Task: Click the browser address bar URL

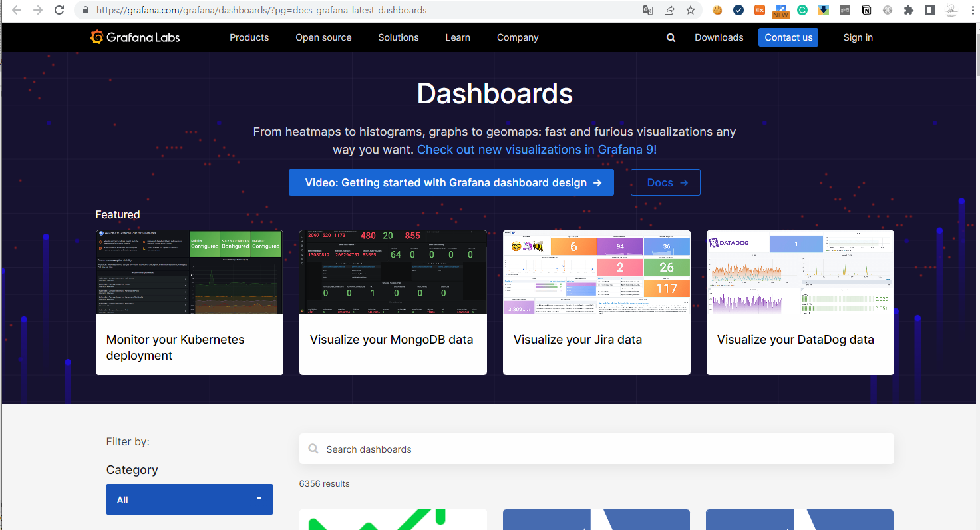Action: [261, 11]
